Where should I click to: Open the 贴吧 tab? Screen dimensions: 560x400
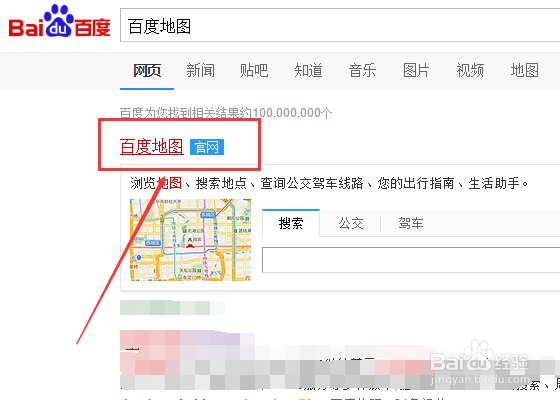[254, 70]
